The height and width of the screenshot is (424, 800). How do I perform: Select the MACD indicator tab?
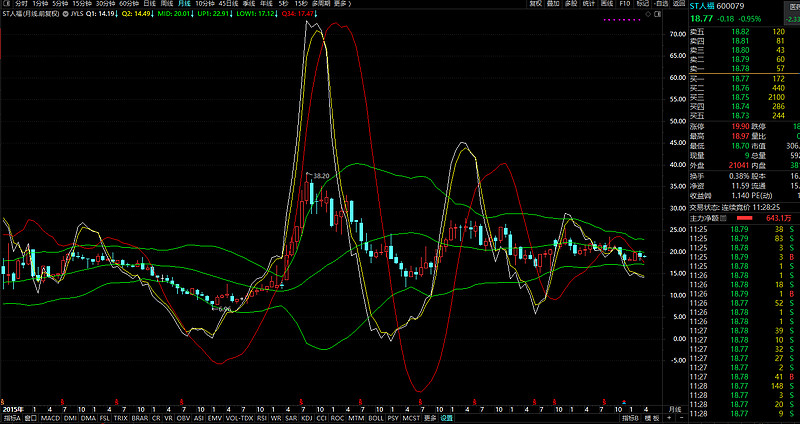coord(48,419)
